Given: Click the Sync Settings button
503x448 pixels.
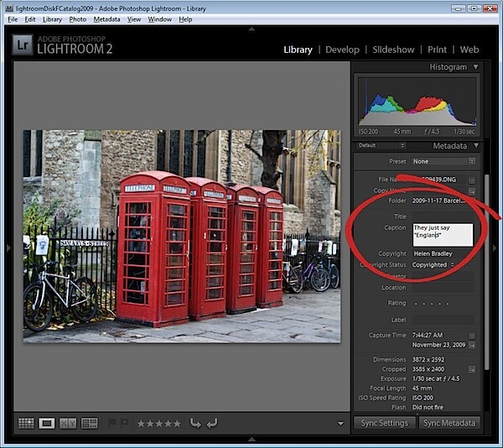Looking at the screenshot, I should (385, 423).
